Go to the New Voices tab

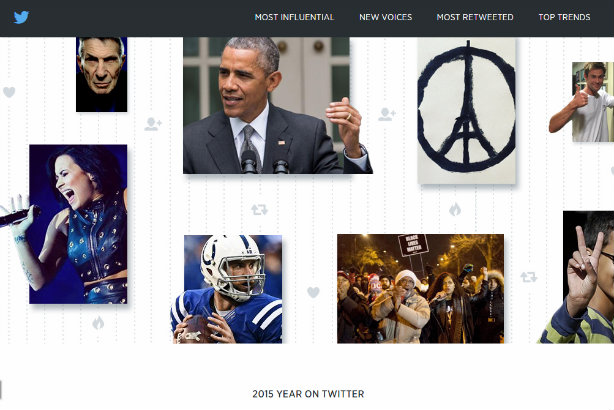pos(386,17)
